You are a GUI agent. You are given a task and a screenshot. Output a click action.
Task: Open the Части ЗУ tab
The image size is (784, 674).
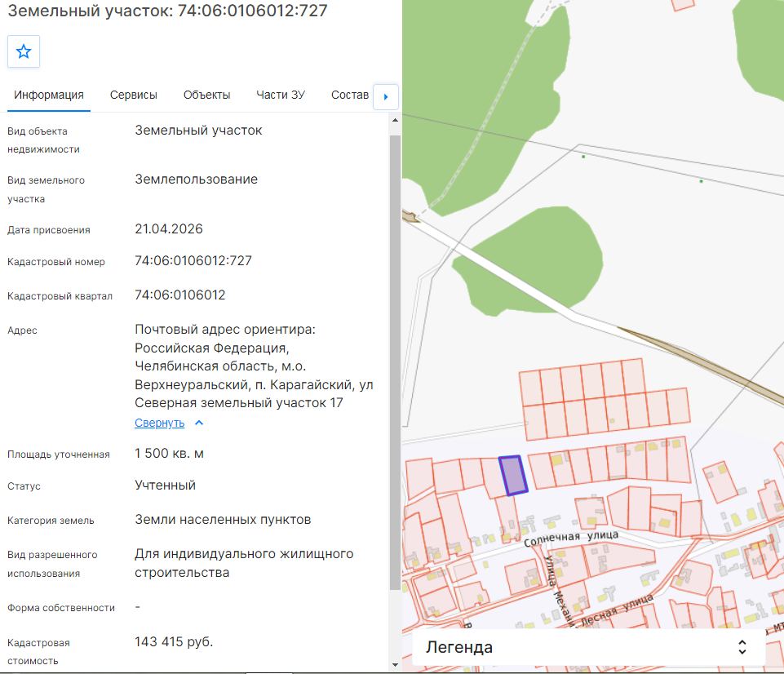pos(281,95)
